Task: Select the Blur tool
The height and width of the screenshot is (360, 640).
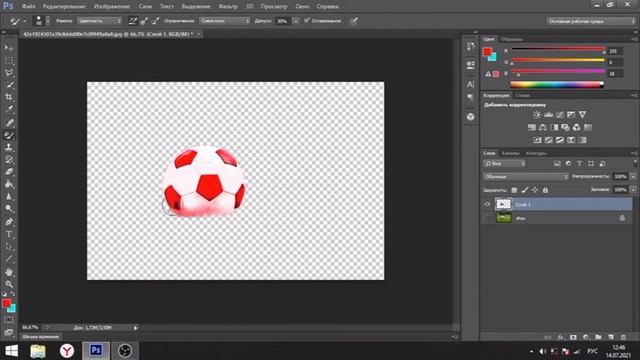Action: (x=9, y=196)
